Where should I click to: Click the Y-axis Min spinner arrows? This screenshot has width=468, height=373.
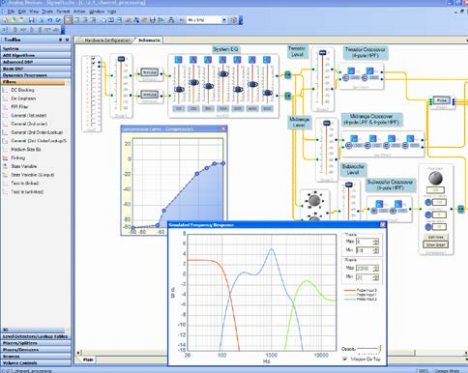coord(376,250)
